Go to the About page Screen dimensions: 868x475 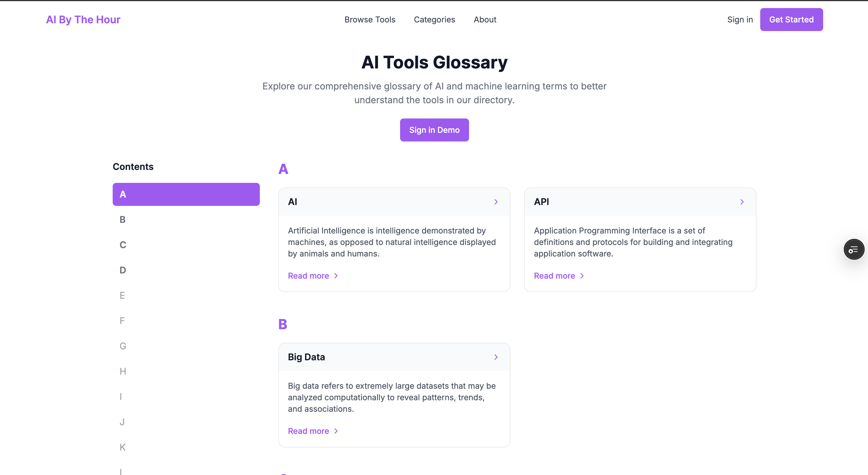(x=485, y=20)
